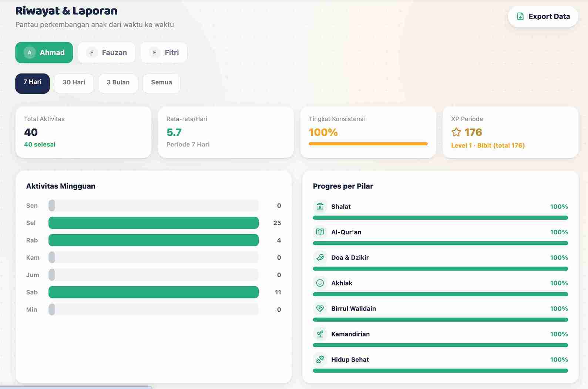Click the Kemandirian sprout icon
Viewport: 588px width, 389px height.
click(320, 334)
